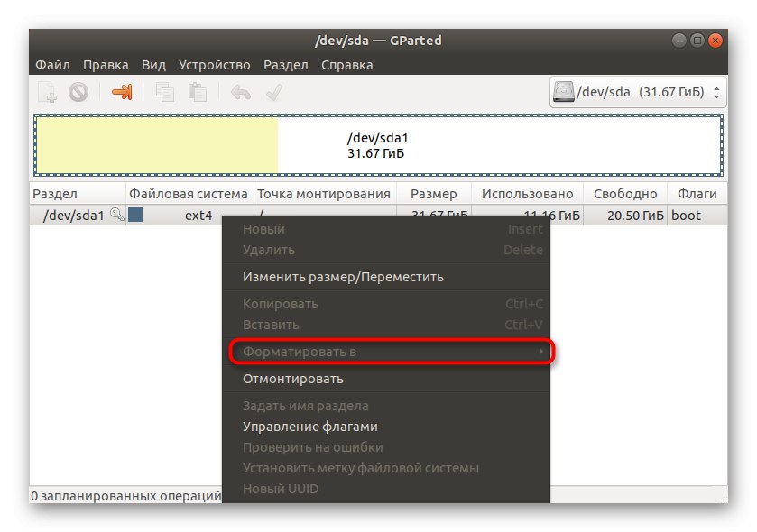The image size is (757, 532).
Task: Click Копировать in the context menu
Action: tap(386, 304)
